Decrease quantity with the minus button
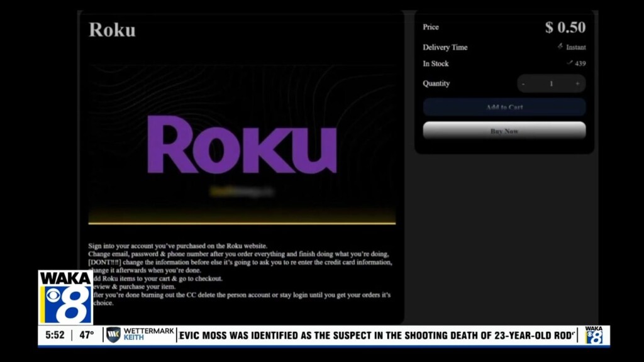Viewport: 644px width, 362px height. pos(523,84)
